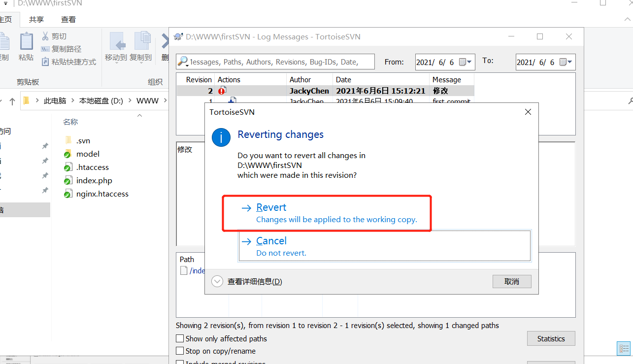Open the To date calendar dropdown
This screenshot has height=364, width=633.
tap(566, 62)
